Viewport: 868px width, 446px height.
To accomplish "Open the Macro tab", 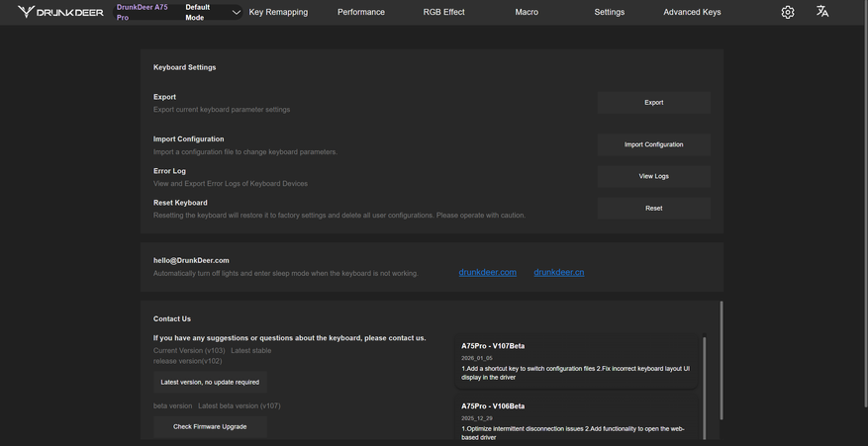I will 527,12.
